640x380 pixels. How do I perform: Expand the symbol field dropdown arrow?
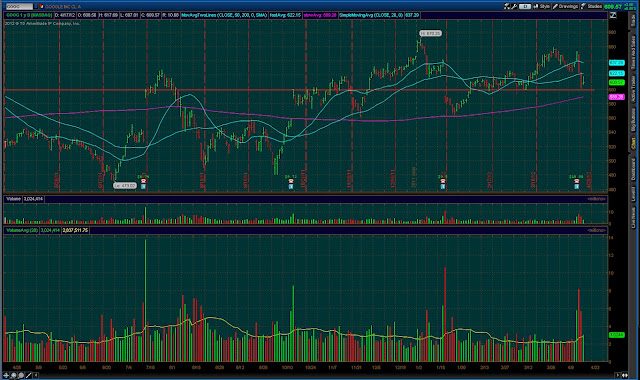(36, 7)
